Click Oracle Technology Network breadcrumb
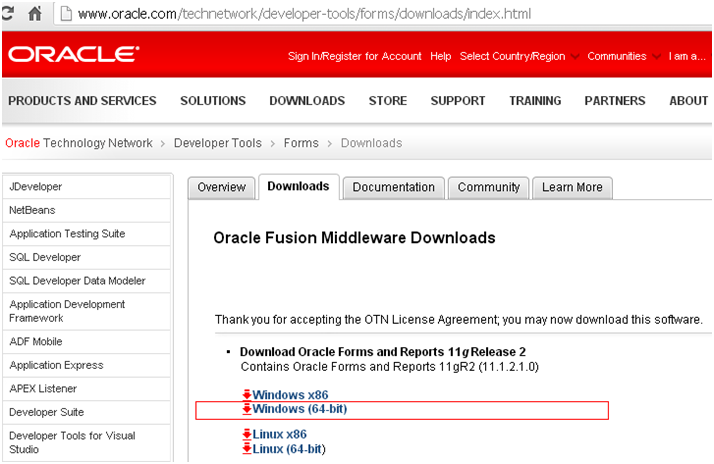The width and height of the screenshot is (714, 464). pos(79,143)
